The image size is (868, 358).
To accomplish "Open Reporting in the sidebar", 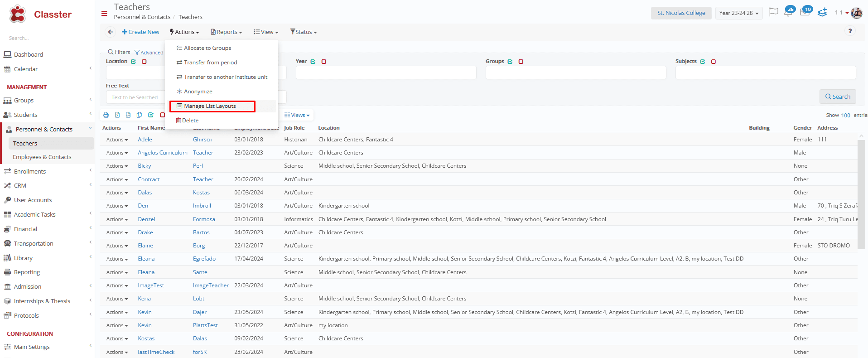I will pos(27,272).
